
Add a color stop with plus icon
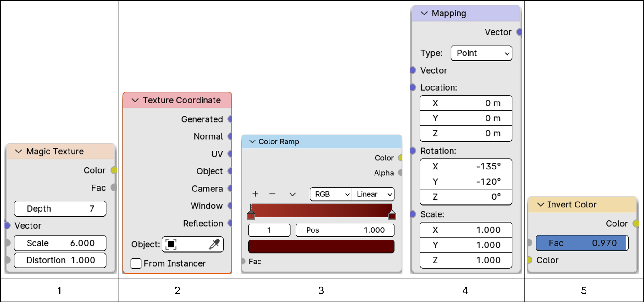[255, 194]
